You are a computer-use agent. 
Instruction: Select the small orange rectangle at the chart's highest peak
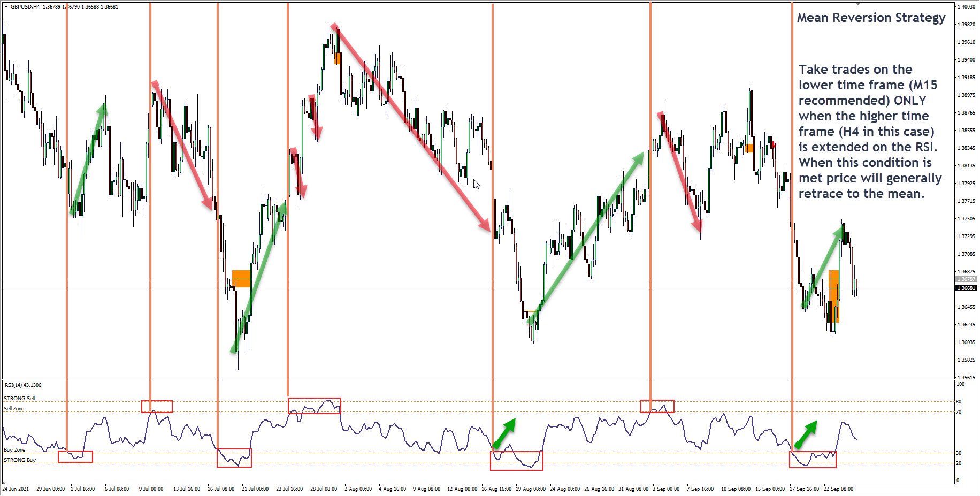tap(337, 58)
